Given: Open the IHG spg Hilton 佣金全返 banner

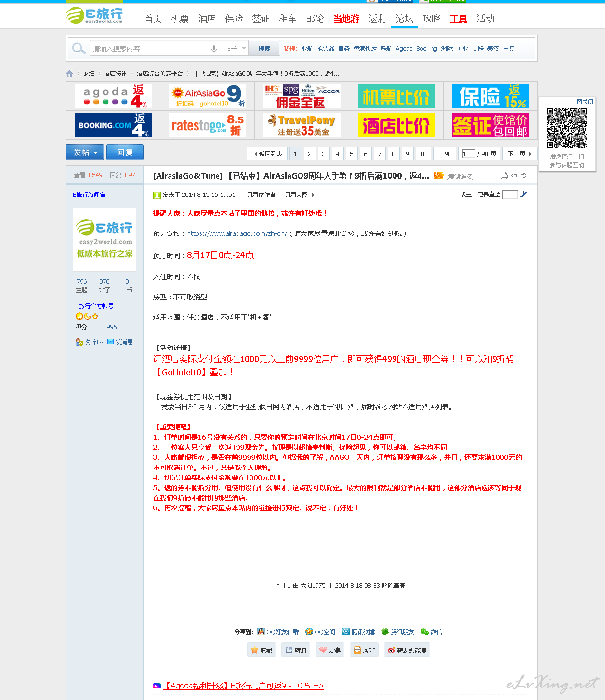Looking at the screenshot, I should (x=302, y=96).
